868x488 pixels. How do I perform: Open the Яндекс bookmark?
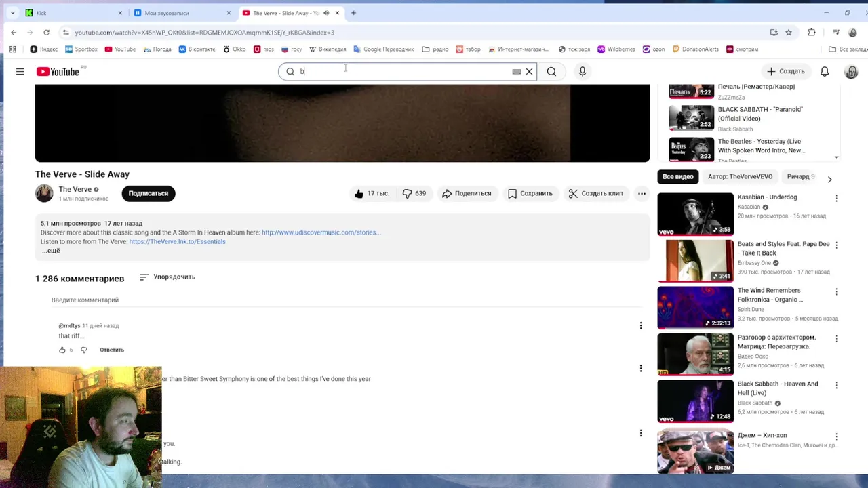44,49
